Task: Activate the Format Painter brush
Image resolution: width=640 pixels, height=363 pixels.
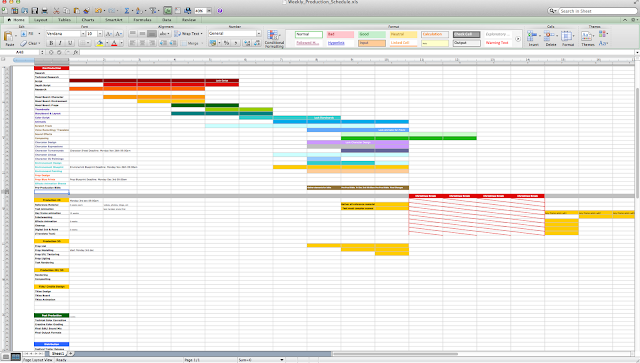Action: (87, 11)
